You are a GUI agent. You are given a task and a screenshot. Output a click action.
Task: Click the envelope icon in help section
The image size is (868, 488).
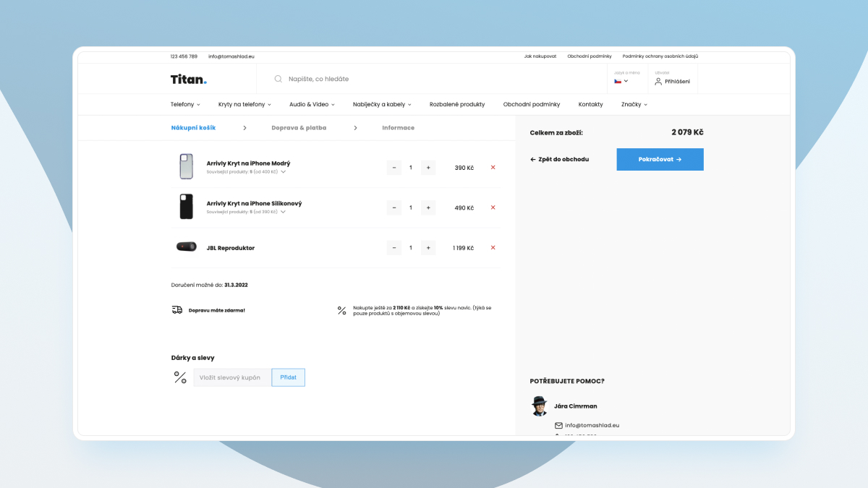coord(558,426)
